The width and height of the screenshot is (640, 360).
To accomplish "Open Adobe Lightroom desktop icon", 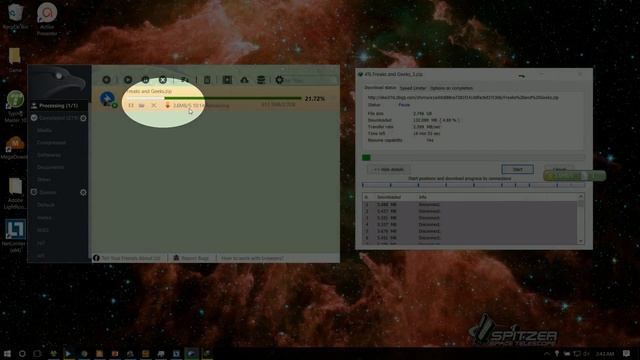I will coord(15,193).
